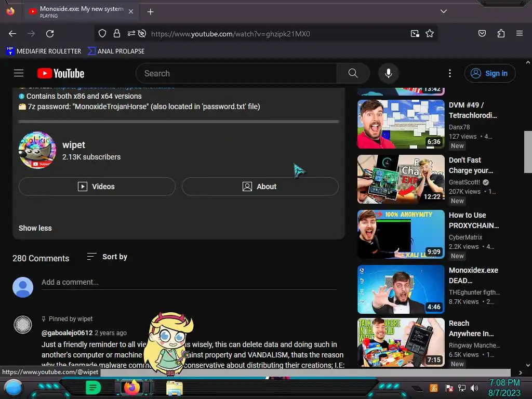Go back with the browser back arrow

point(12,34)
